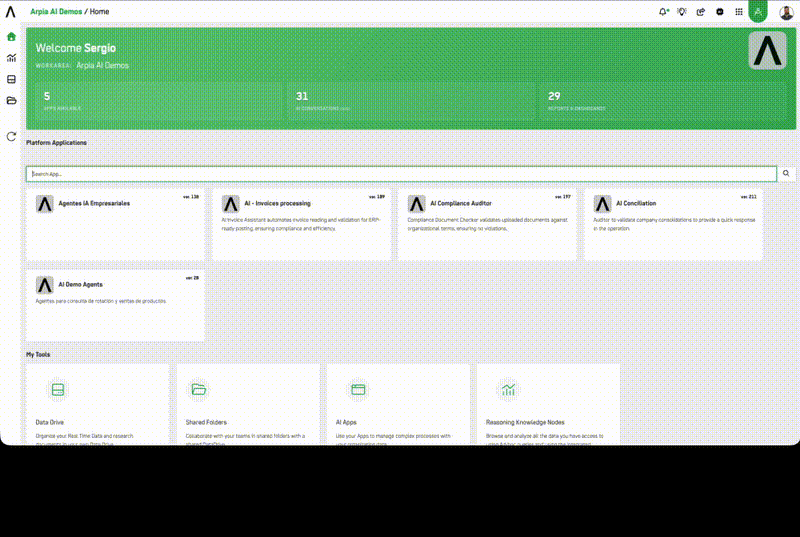Click the Welcome Sergio heading
The height and width of the screenshot is (537, 800).
point(76,48)
